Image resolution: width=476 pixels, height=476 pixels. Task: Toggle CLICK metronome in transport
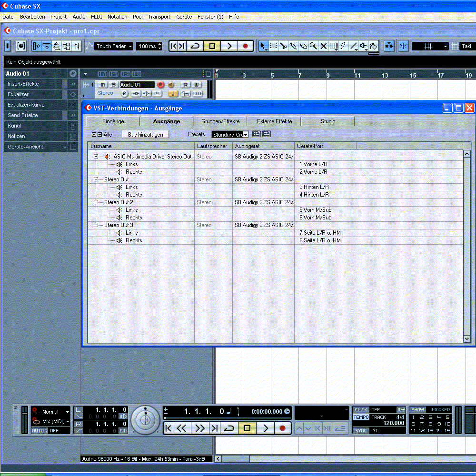point(361,409)
